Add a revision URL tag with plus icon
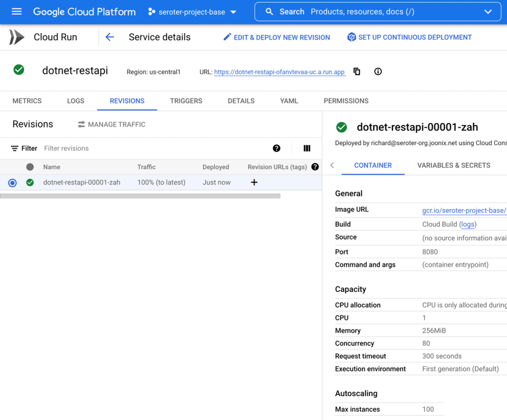Viewport: 507px width, 420px height. pyautogui.click(x=254, y=183)
